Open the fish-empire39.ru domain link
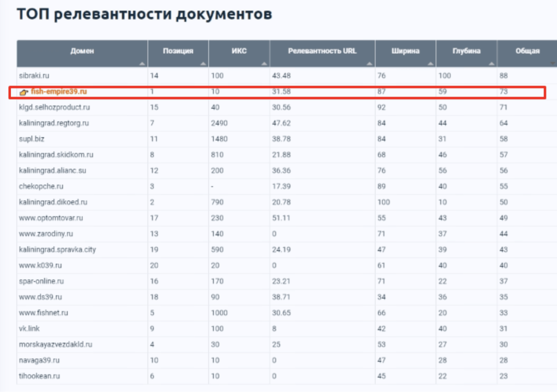The height and width of the screenshot is (392, 557). 59,92
